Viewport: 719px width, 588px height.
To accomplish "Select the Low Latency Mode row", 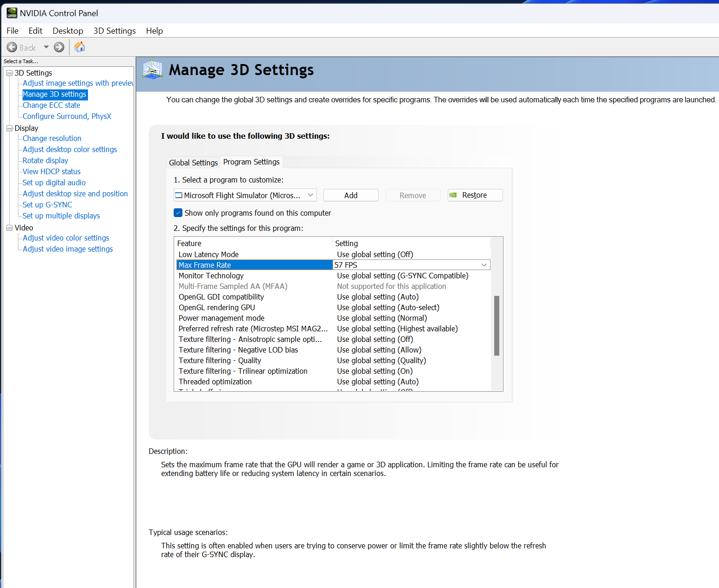I will (333, 254).
